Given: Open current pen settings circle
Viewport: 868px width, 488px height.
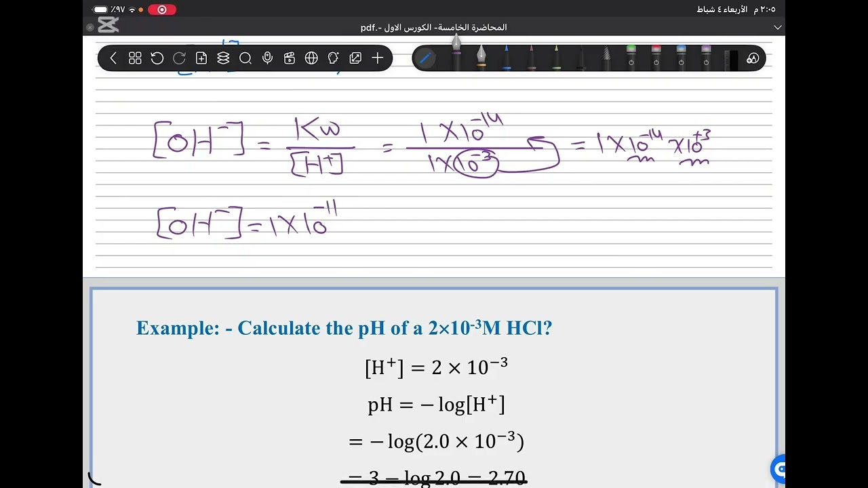Looking at the screenshot, I should tap(426, 58).
